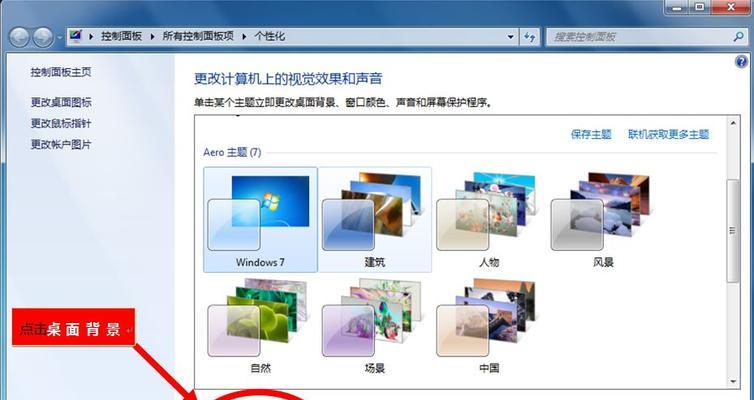Expand arrow after 所有控制面板项 breadcrumb
The width and height of the screenshot is (754, 400).
(x=244, y=37)
